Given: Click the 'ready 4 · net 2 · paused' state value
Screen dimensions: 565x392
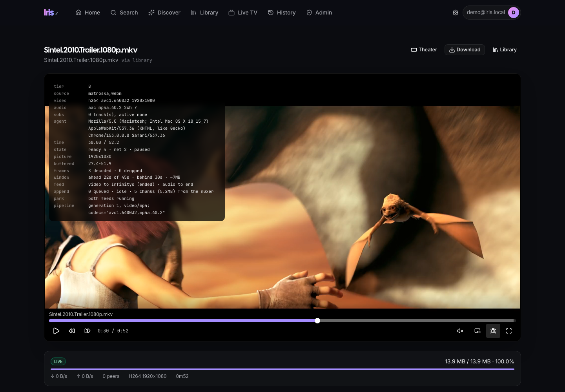Looking at the screenshot, I should 119,150.
